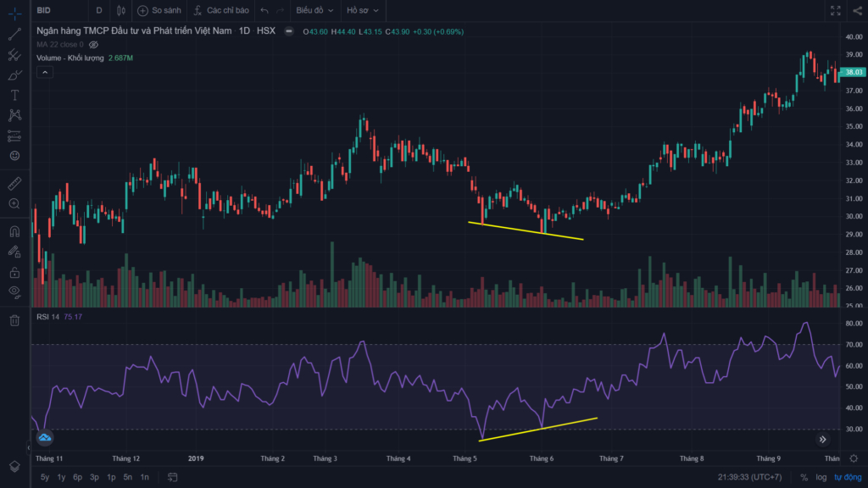The width and height of the screenshot is (868, 488).
Task: Select the text annotation tool
Action: coord(15,95)
